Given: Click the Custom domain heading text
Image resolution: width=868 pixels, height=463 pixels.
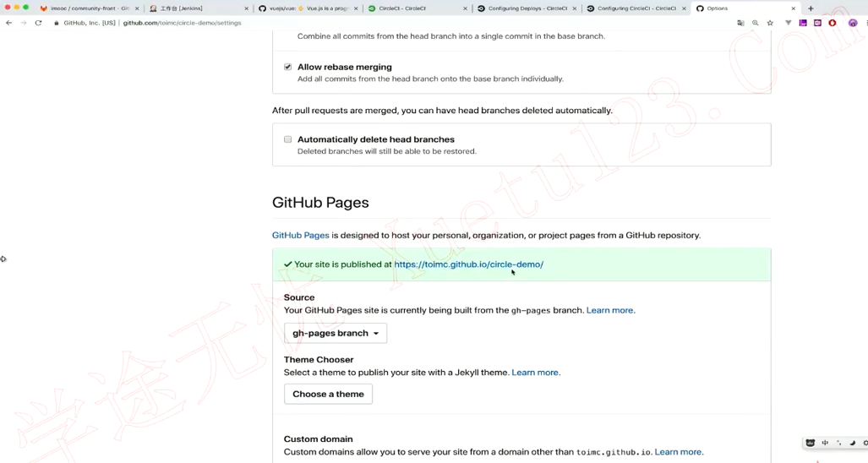Looking at the screenshot, I should pos(319,439).
